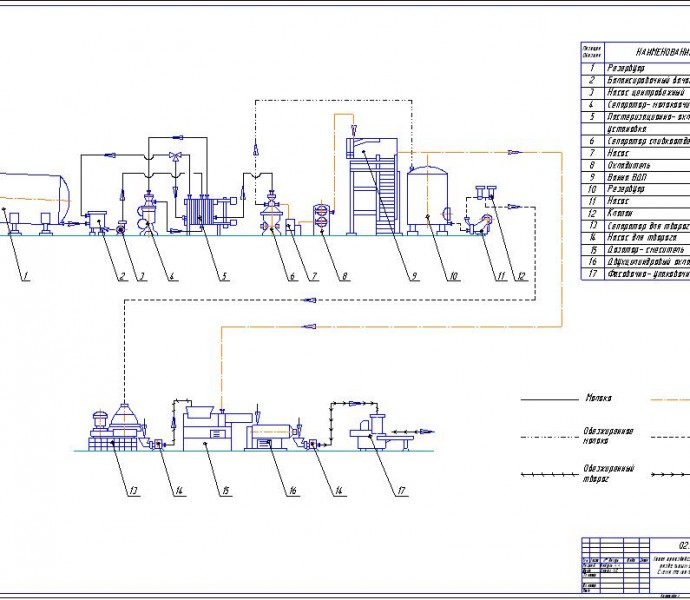Click table row 7 'Насос'
Image resolution: width=690 pixels, height=600 pixels.
click(635, 153)
